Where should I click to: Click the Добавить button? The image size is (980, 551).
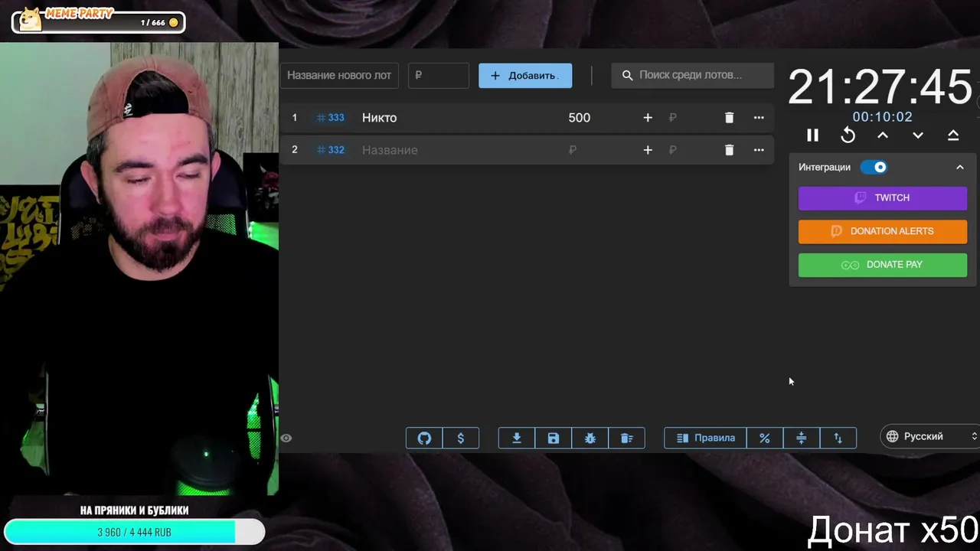coord(525,76)
